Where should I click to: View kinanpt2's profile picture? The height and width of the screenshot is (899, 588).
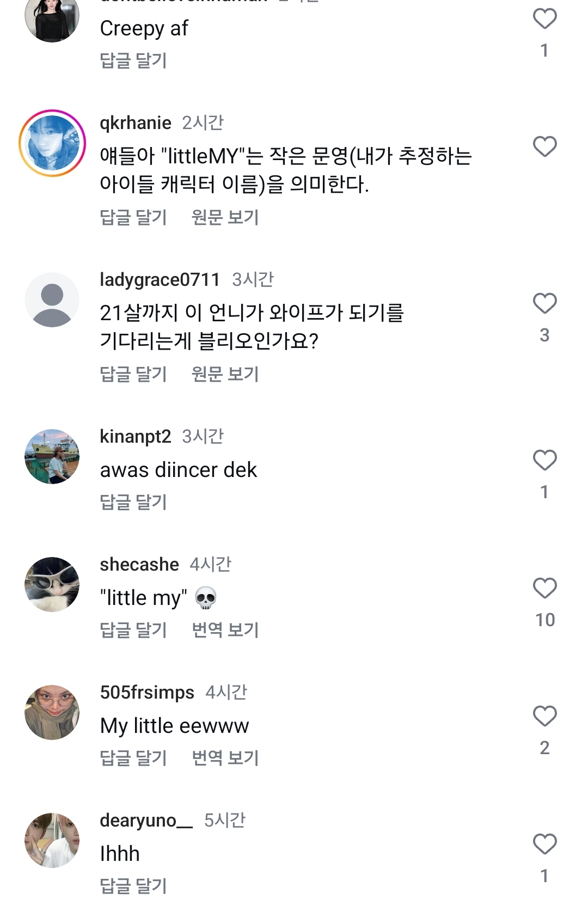[52, 456]
